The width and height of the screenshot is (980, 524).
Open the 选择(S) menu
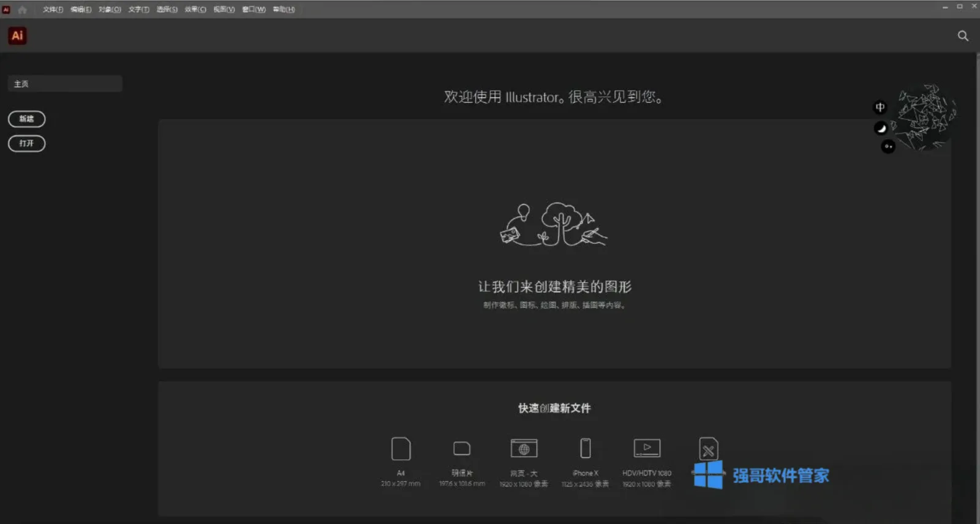(x=167, y=10)
